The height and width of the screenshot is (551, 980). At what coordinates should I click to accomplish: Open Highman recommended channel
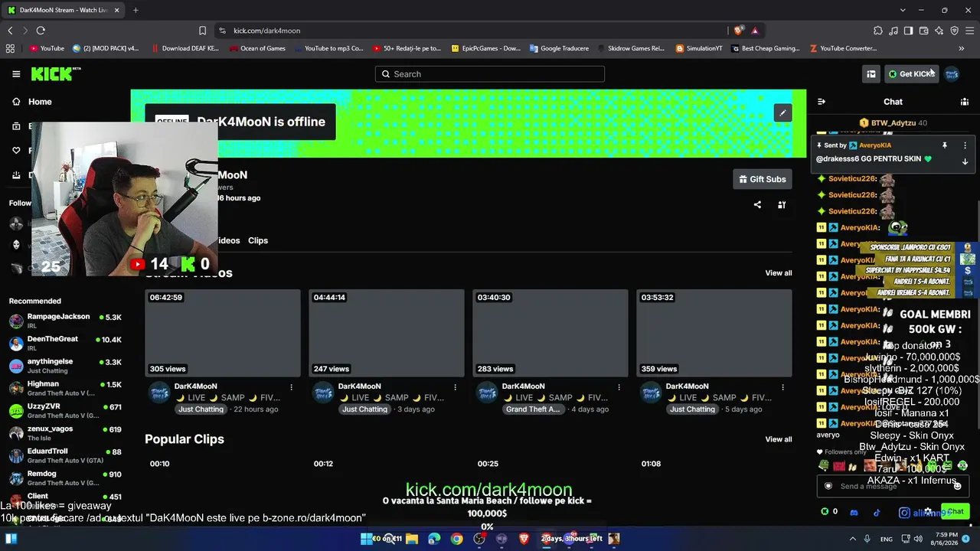[65, 388]
